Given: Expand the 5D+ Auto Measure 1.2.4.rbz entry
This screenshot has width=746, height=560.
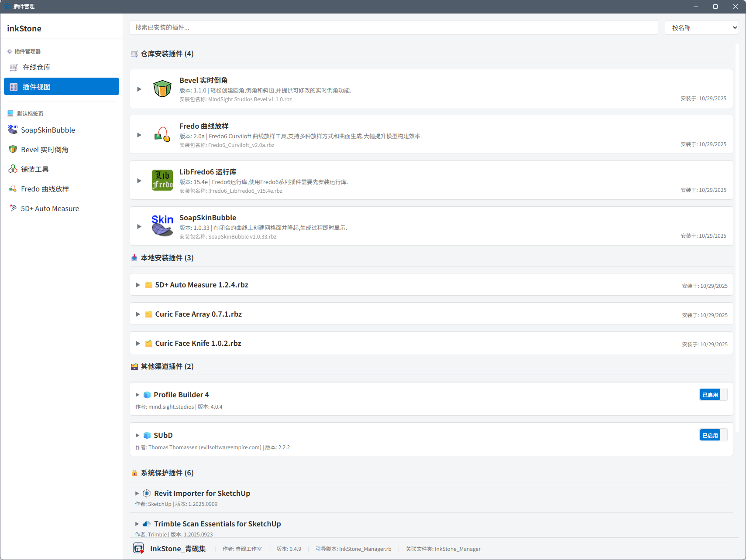Looking at the screenshot, I should point(138,285).
